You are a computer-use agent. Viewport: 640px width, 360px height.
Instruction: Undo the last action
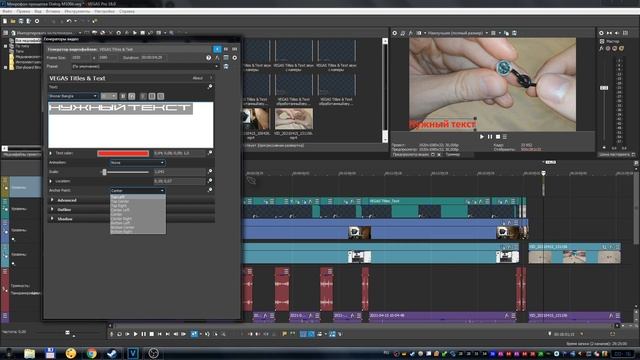point(69,21)
